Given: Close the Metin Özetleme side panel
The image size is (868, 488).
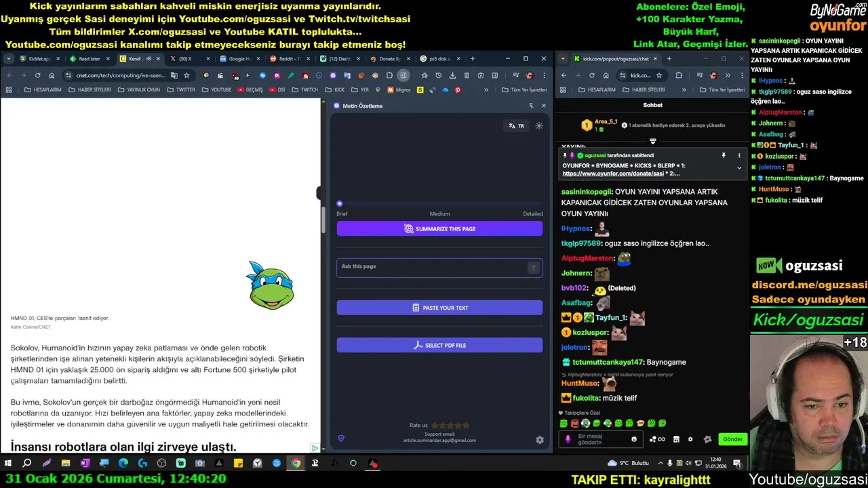Looking at the screenshot, I should pos(543,106).
